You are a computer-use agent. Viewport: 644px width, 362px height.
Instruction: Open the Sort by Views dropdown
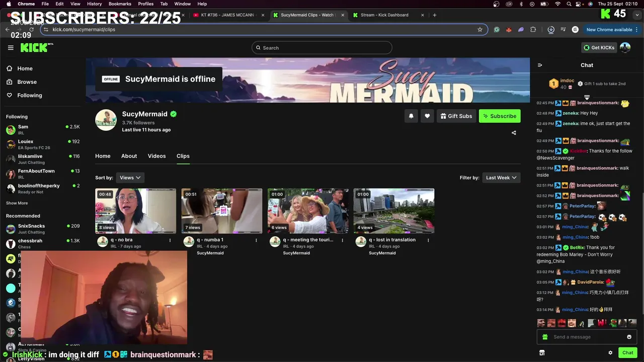point(130,177)
